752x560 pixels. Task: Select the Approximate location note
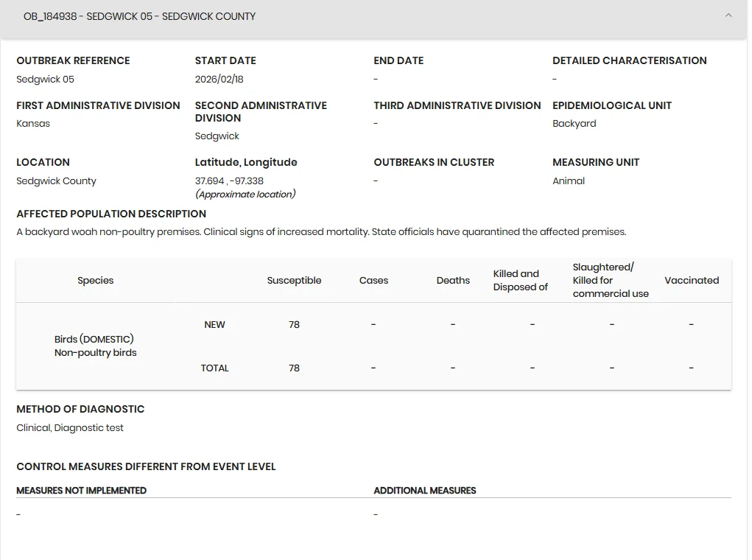(245, 195)
